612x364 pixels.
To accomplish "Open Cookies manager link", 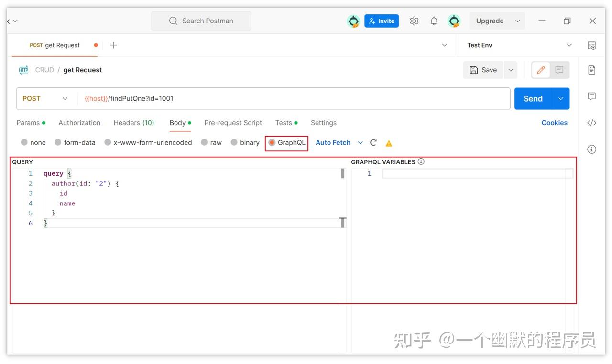I will pos(554,123).
